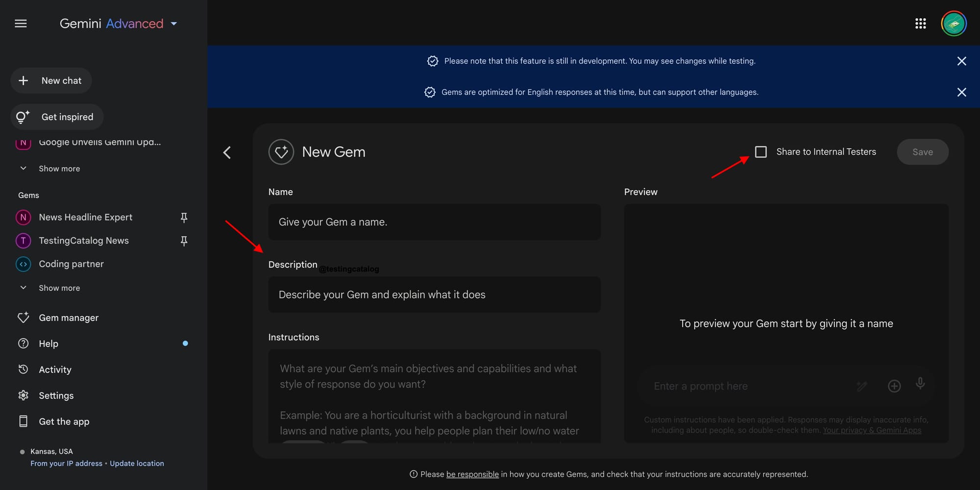Open the be responsible link
The width and height of the screenshot is (980, 490).
pos(472,474)
